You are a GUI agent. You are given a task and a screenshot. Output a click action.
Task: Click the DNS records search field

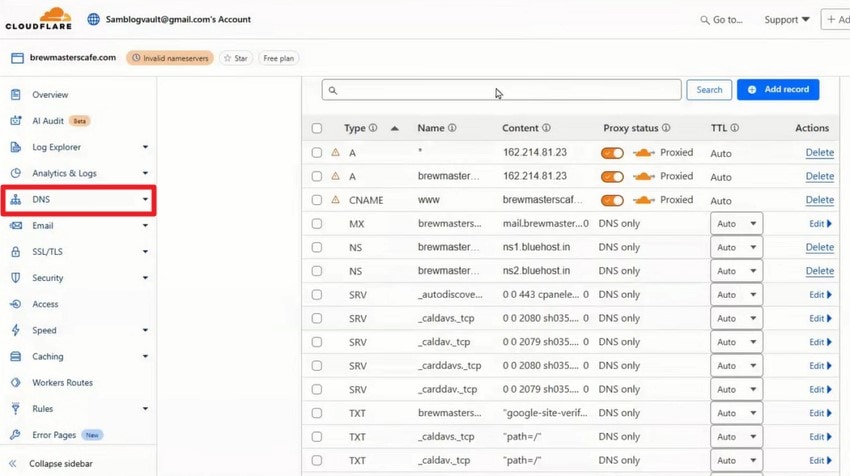pyautogui.click(x=501, y=90)
